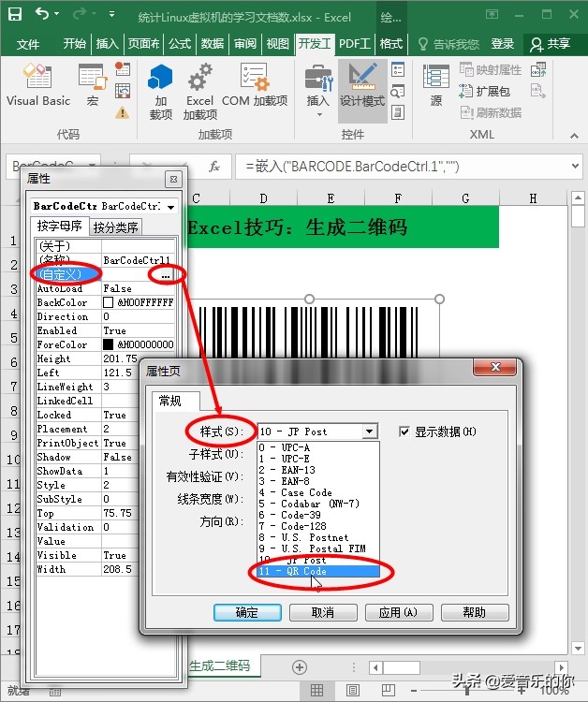Open Visual Basic editor
Viewport: 588px width, 702px height.
(x=38, y=85)
